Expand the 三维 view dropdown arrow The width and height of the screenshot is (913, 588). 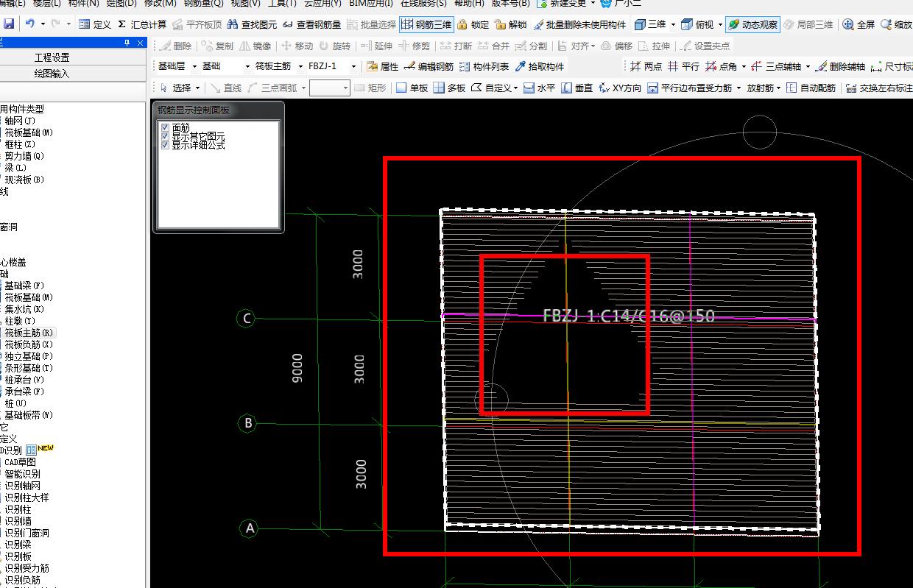(673, 24)
